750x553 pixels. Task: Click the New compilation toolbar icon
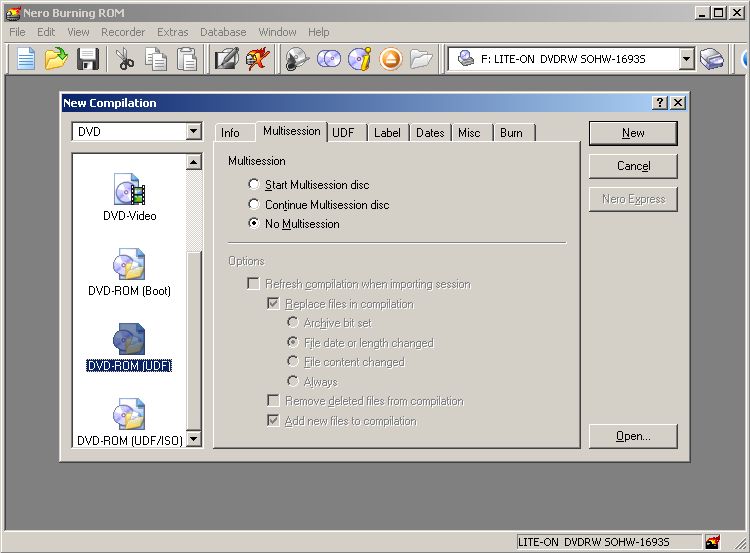25,59
